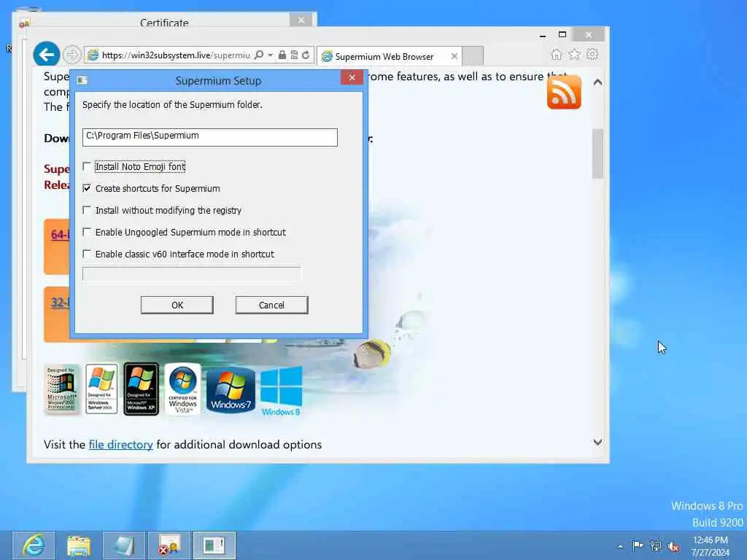Click the page scrollbar up arrow
This screenshot has height=560, width=747.
[597, 82]
